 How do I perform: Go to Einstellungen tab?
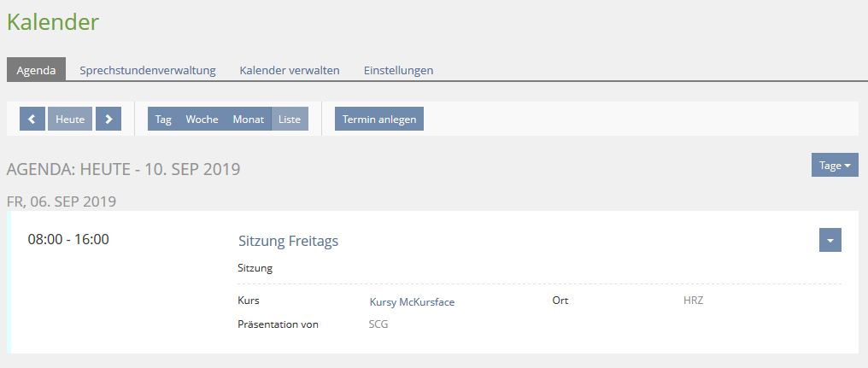coord(398,70)
